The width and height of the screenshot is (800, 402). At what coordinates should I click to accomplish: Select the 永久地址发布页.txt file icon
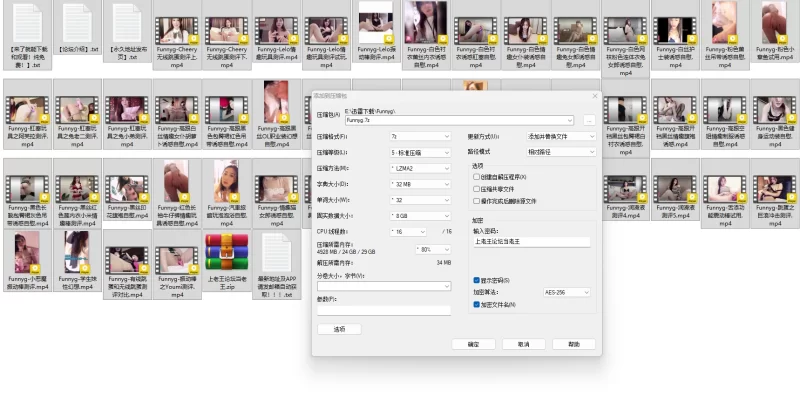coord(126,22)
